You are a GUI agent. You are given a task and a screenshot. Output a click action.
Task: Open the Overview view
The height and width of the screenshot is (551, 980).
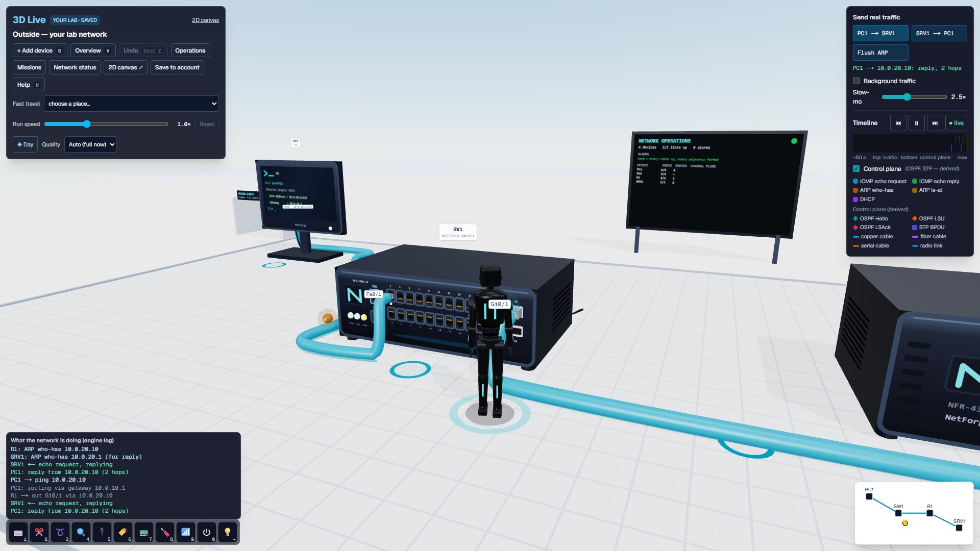[x=93, y=51]
